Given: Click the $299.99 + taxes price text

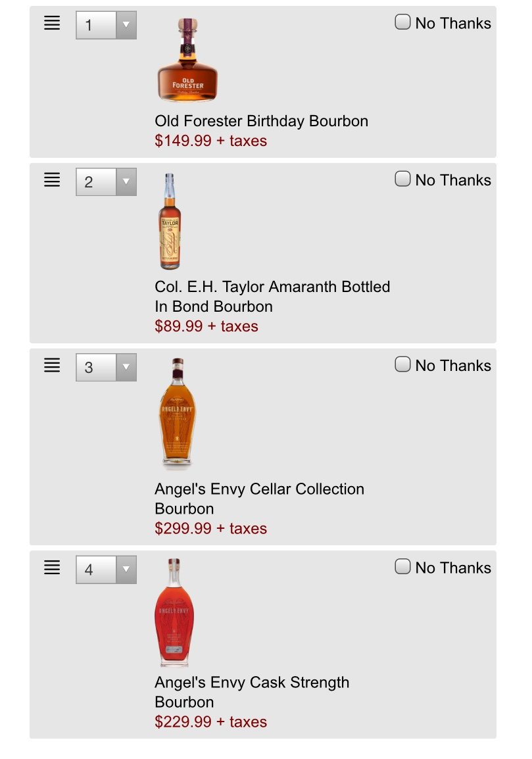Looking at the screenshot, I should [x=210, y=528].
